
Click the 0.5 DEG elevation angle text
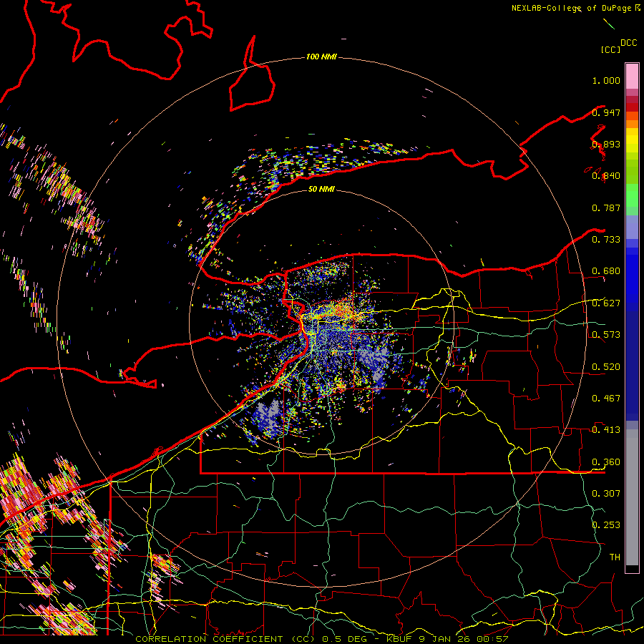tap(344, 639)
